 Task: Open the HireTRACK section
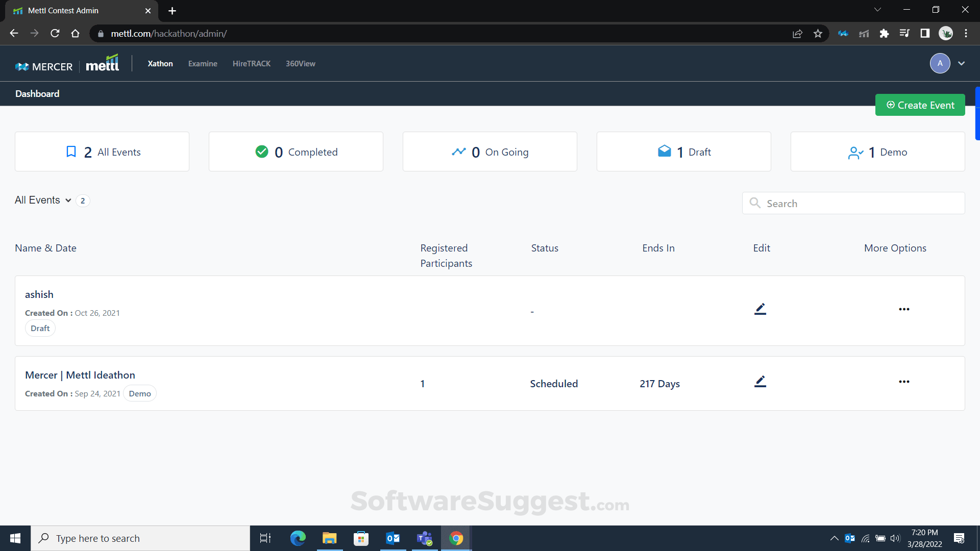point(251,63)
